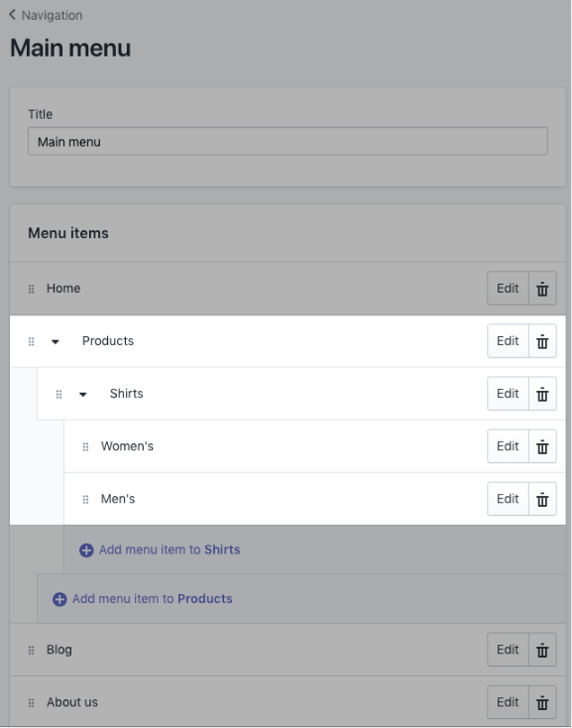Delete the Products menu item

(542, 341)
